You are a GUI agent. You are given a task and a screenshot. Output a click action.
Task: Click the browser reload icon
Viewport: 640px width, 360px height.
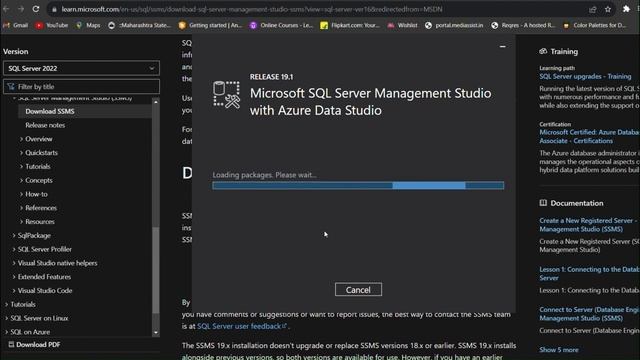pos(36,9)
